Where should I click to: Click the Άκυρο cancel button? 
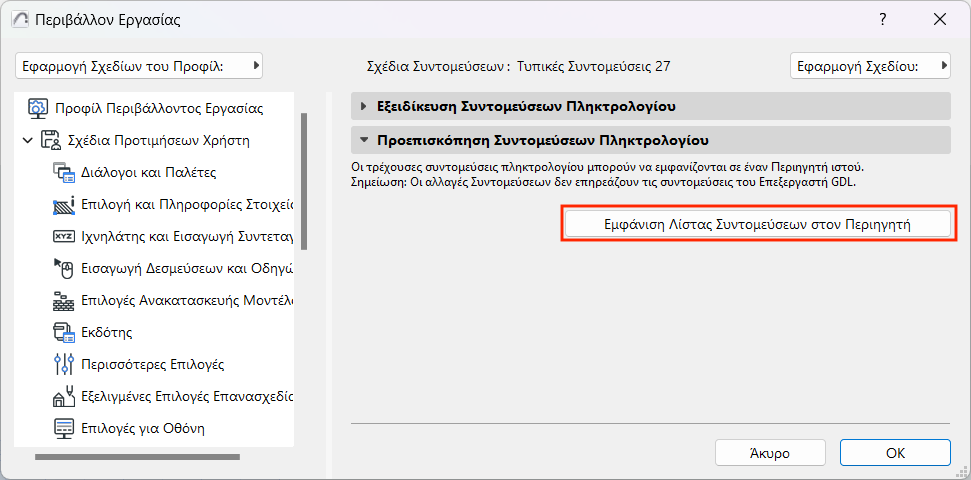click(x=769, y=453)
